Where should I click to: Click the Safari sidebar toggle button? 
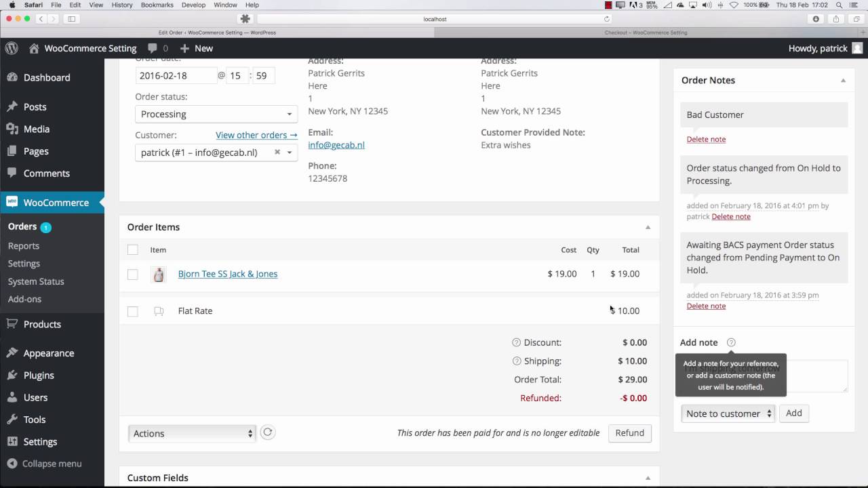point(71,19)
